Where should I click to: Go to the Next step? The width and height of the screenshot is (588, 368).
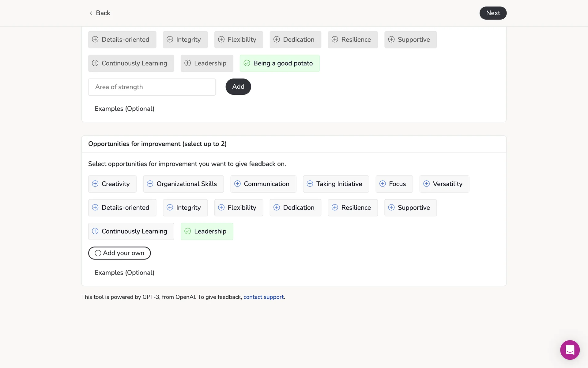click(493, 13)
